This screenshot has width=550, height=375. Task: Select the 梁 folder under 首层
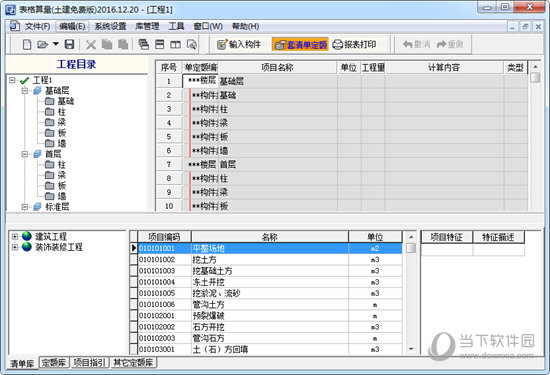55,175
